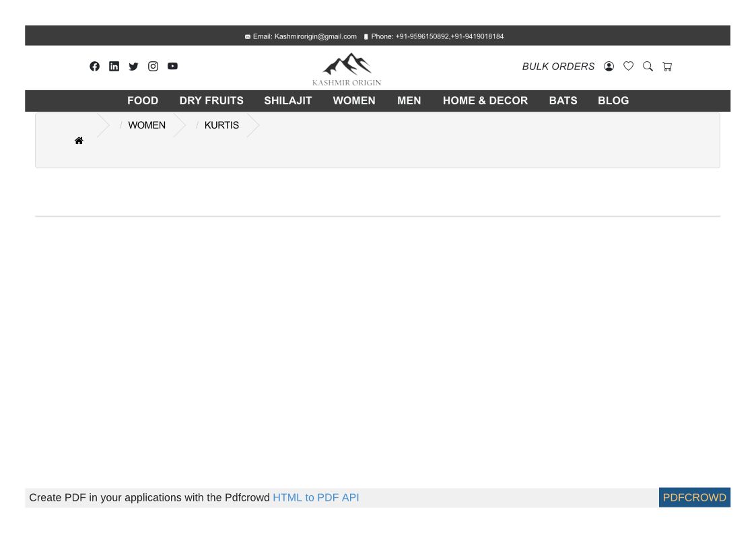Click the search magnifier icon
The image size is (756, 535).
648,66
